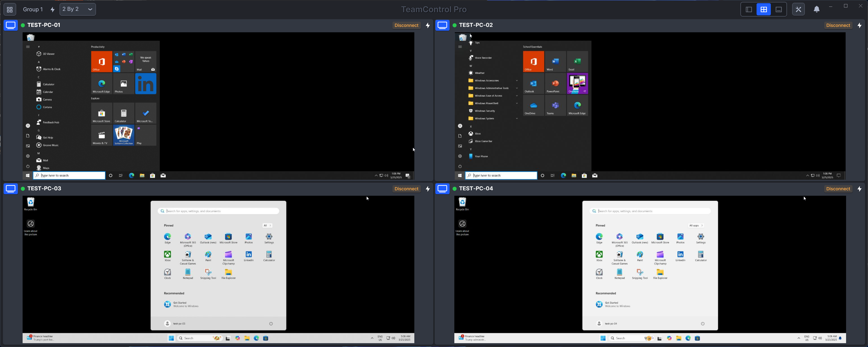Disconnect from TEST-PC-04
Image resolution: width=868 pixels, height=347 pixels.
tap(838, 189)
